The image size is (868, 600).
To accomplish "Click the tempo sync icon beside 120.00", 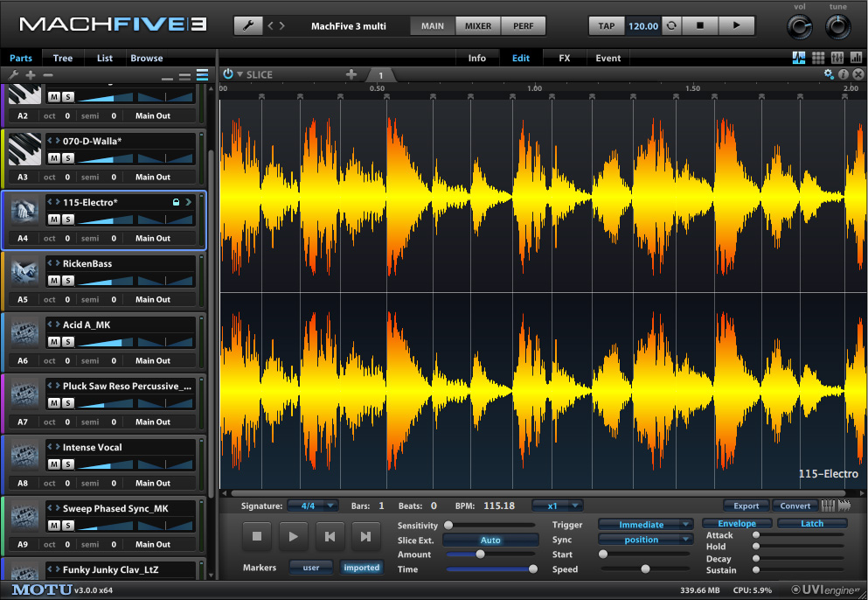I will [x=670, y=25].
